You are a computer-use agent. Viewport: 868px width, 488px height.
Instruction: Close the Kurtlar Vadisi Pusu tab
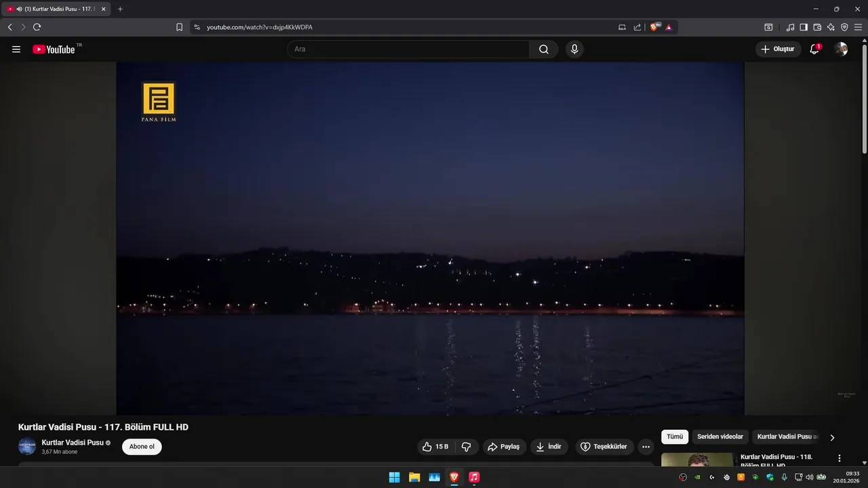[103, 9]
